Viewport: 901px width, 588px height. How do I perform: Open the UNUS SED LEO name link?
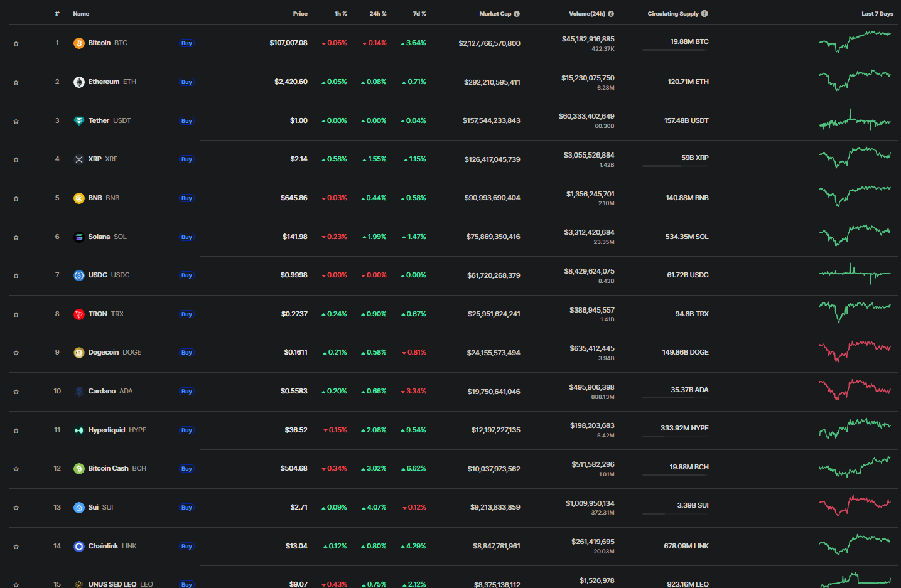point(121,584)
